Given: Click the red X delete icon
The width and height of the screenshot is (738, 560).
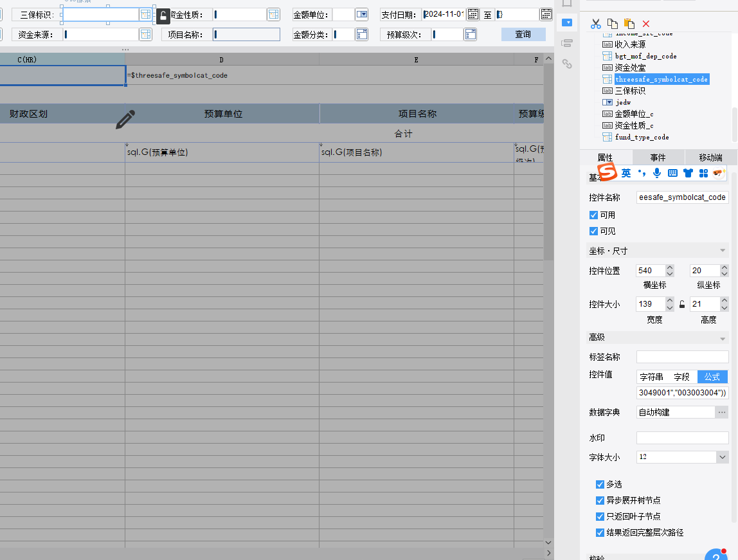Looking at the screenshot, I should [x=646, y=24].
